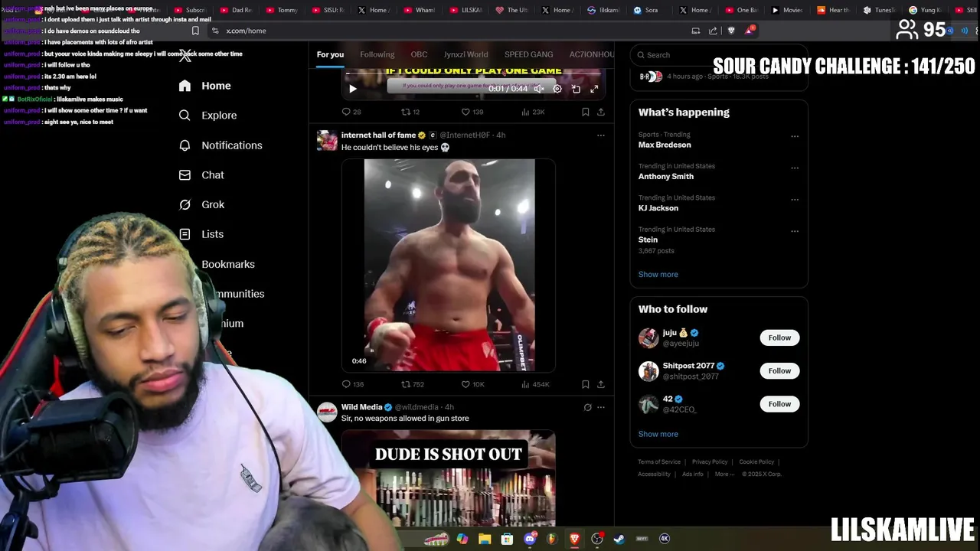The image size is (980, 551).
Task: Expand the More footer menu
Action: (x=724, y=474)
